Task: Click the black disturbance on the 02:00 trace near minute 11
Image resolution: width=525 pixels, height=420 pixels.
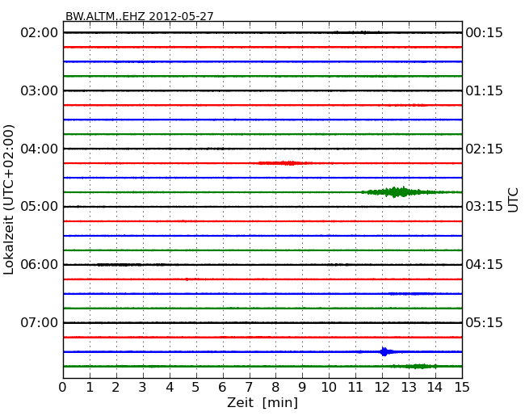Action: pos(356,32)
